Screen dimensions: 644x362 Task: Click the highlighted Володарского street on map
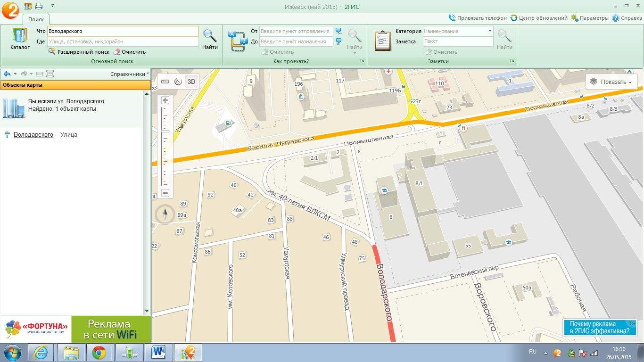[x=384, y=293]
